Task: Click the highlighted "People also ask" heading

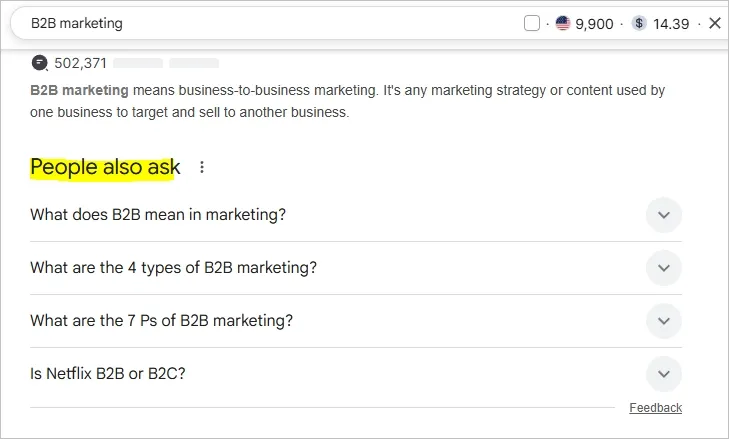Action: point(105,167)
